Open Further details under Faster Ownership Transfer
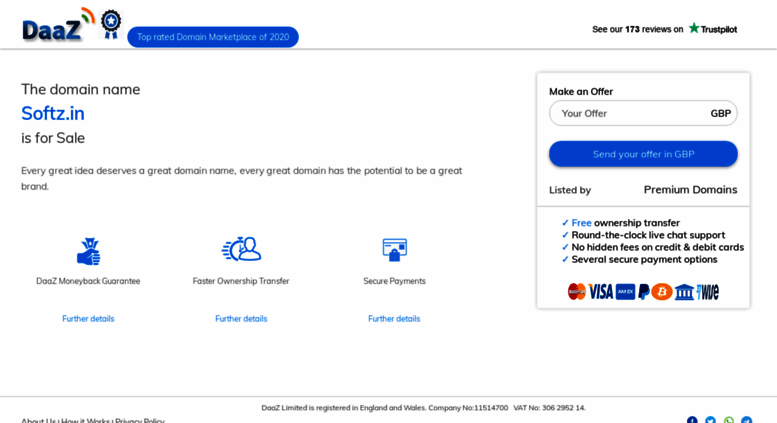This screenshot has height=423, width=777. click(x=241, y=318)
